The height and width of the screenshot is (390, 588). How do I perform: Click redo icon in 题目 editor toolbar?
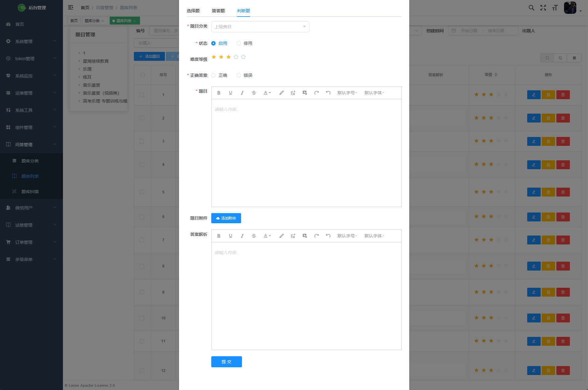316,93
